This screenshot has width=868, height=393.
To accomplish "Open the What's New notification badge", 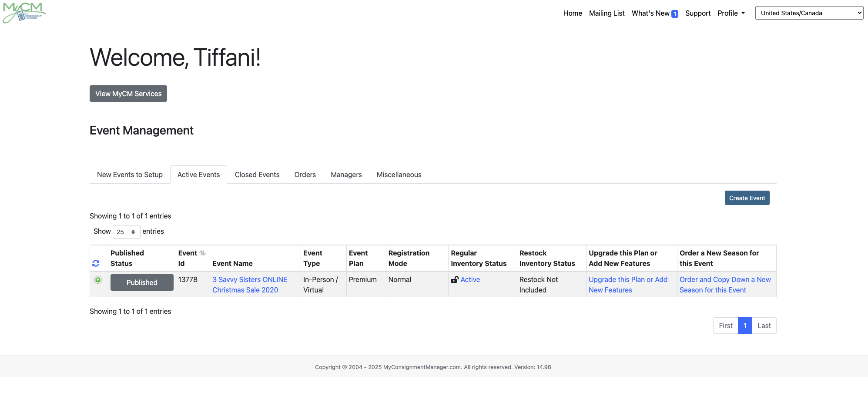I will click(x=675, y=14).
